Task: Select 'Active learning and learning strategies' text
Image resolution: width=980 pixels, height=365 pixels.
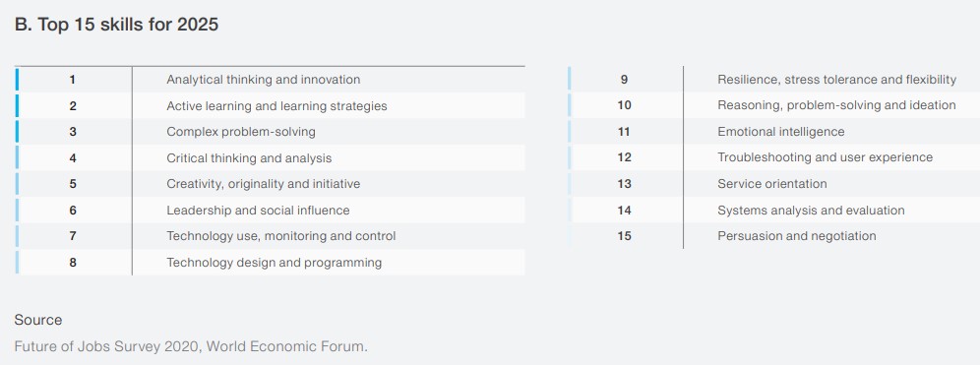Action: [276, 106]
